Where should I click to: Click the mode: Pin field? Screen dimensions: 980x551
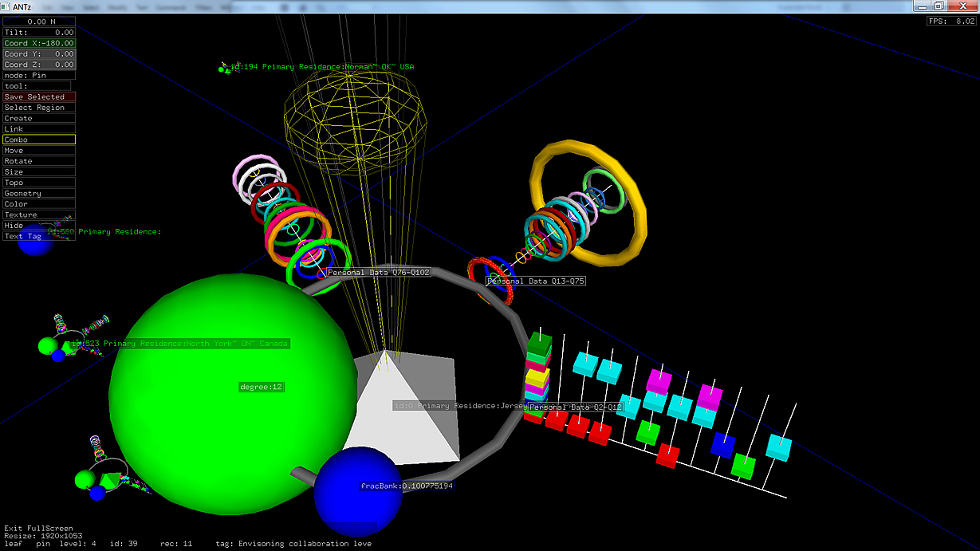(39, 75)
